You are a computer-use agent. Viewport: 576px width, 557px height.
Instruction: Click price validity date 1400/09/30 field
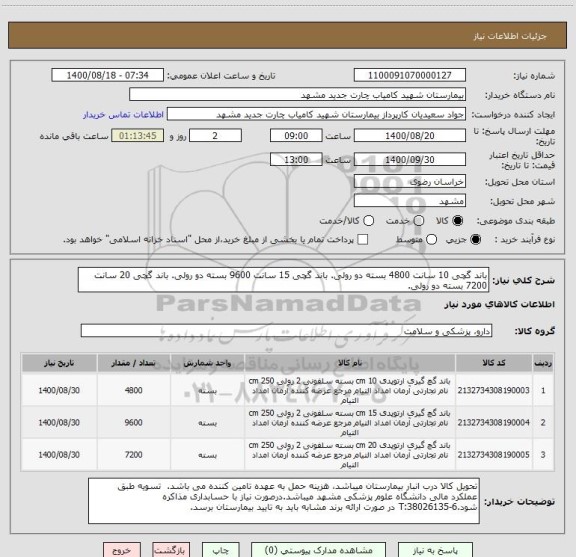click(x=410, y=159)
